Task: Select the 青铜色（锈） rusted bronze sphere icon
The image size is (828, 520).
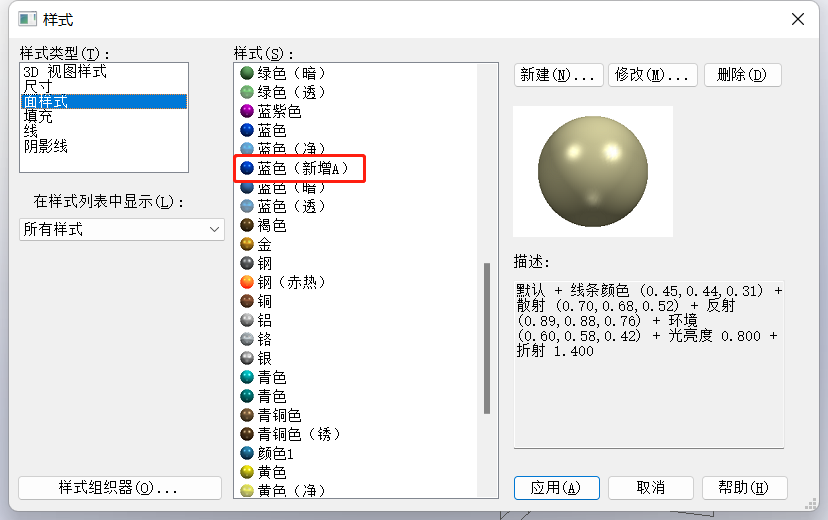Action: click(247, 434)
